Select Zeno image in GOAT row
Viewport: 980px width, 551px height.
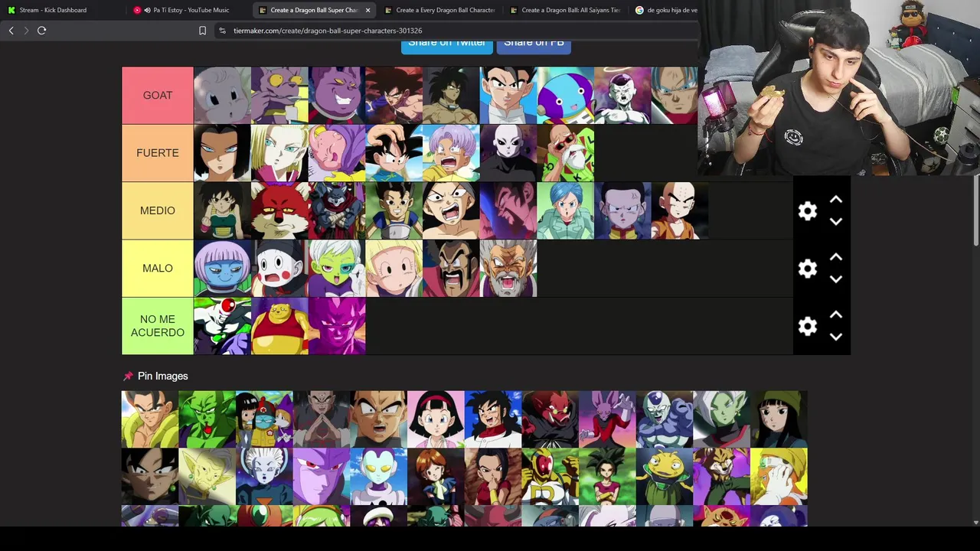point(565,95)
